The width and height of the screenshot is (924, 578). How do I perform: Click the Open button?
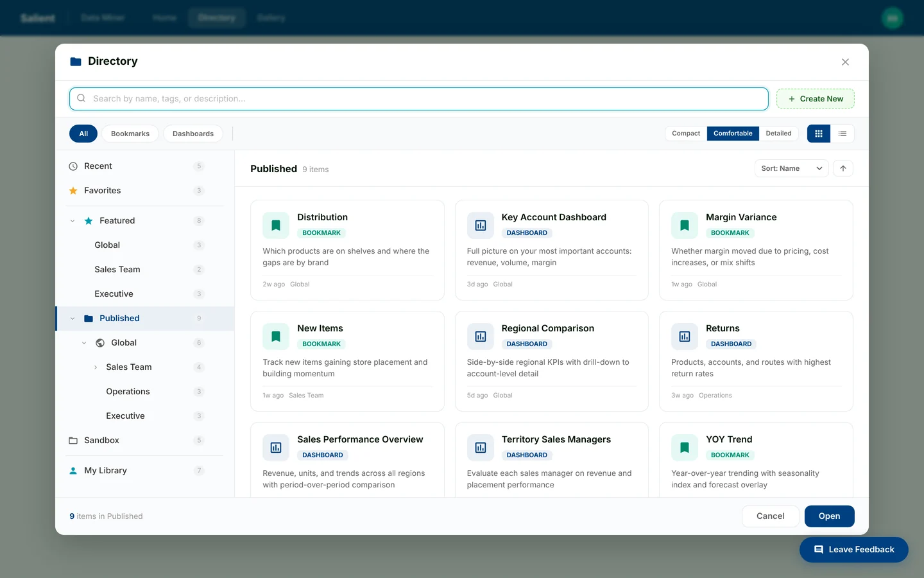coord(830,516)
